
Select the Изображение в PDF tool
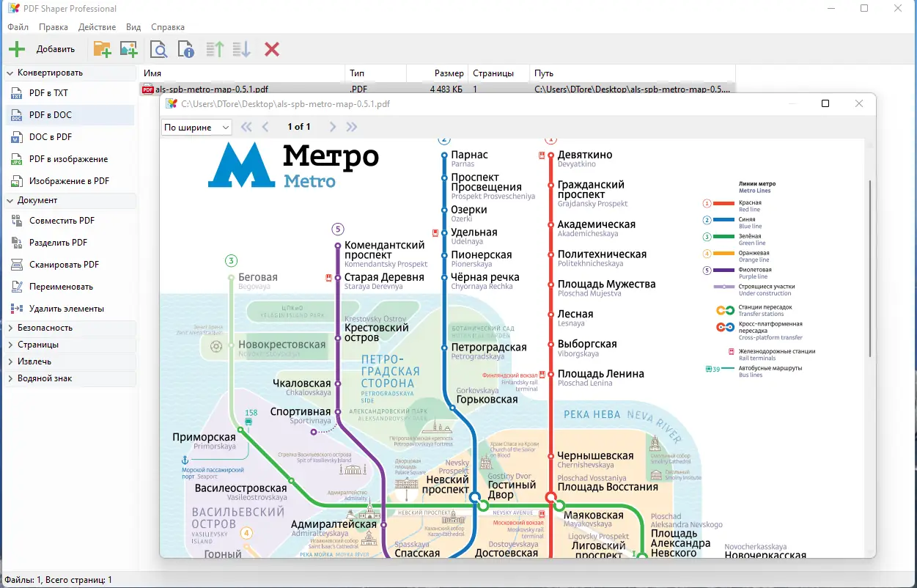(70, 181)
